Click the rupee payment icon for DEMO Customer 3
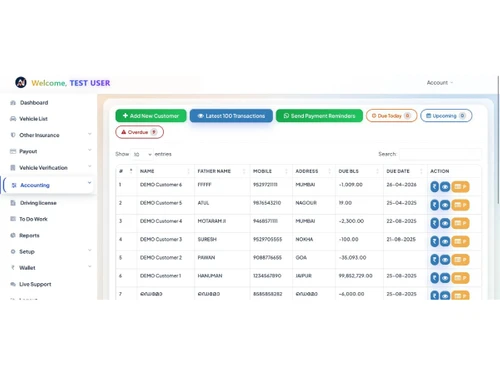500x375 pixels. click(434, 241)
